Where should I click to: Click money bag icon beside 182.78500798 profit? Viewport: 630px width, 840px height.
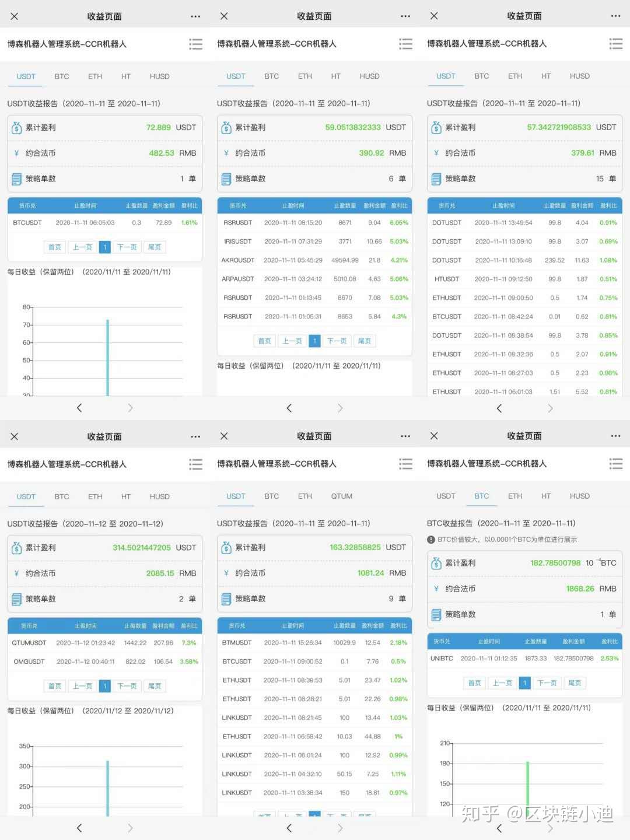tap(436, 563)
